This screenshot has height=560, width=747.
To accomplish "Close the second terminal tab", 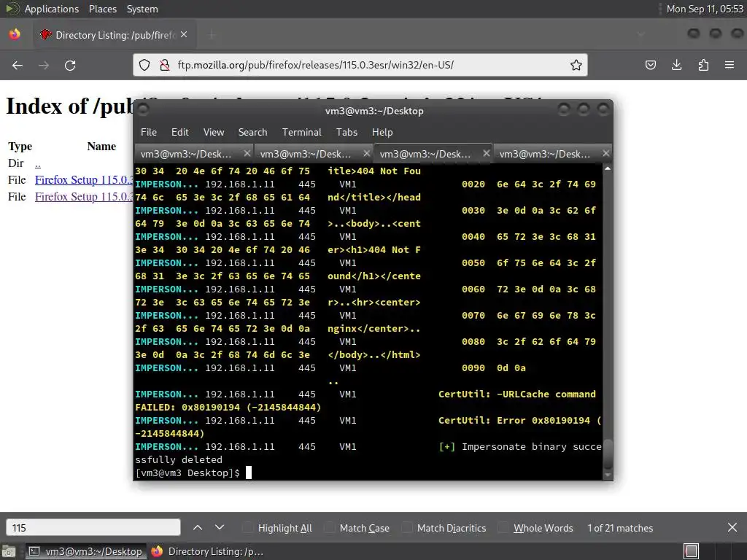I will pos(366,153).
